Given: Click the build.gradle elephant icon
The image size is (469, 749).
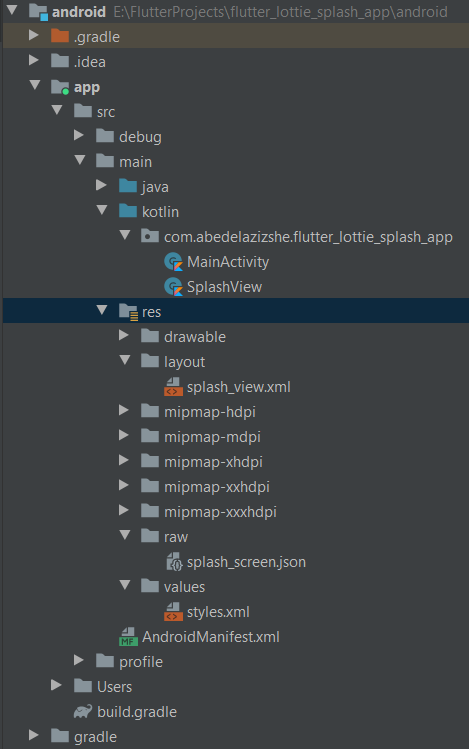Looking at the screenshot, I should coord(83,712).
